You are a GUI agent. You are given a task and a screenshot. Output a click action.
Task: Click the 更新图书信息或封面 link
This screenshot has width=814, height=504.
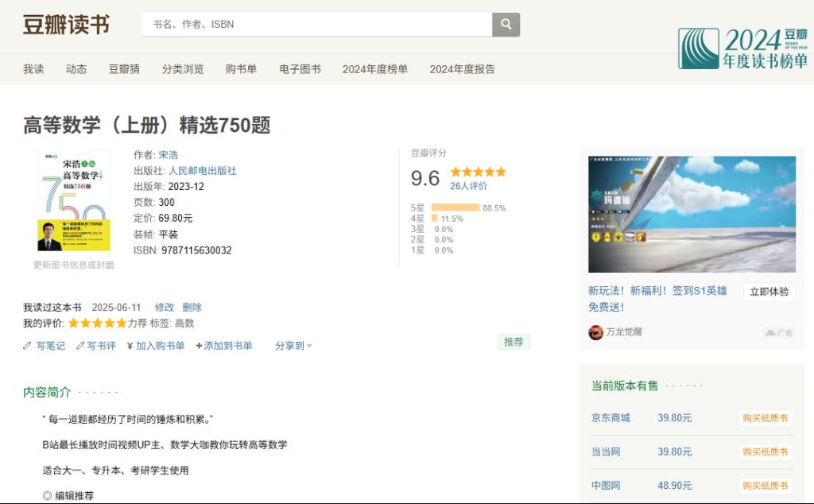[74, 265]
